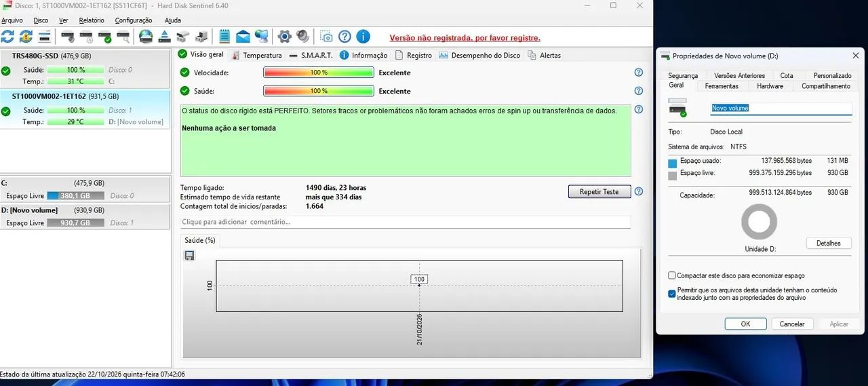Click the blue Refresh arrows toolbar icon

(7, 37)
